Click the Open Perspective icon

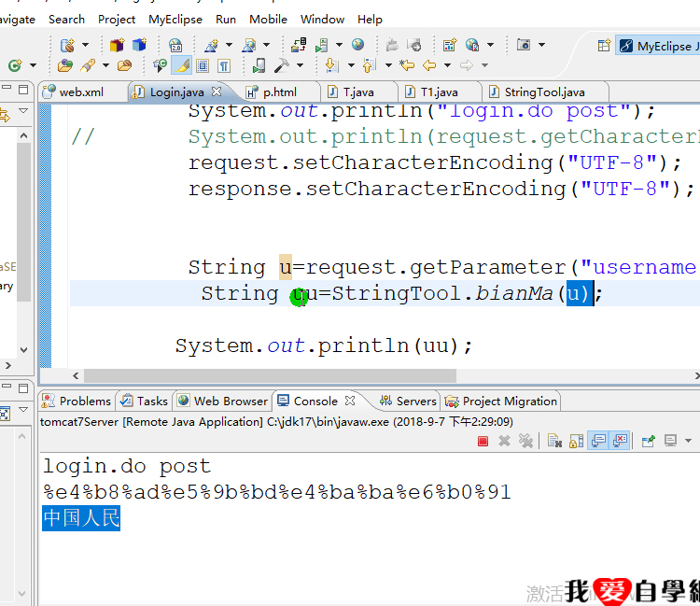click(605, 46)
